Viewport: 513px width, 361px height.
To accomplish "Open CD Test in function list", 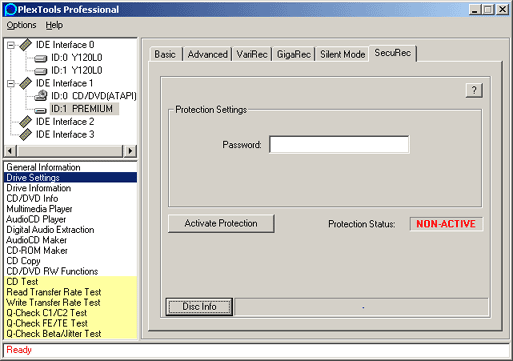I will coord(70,282).
